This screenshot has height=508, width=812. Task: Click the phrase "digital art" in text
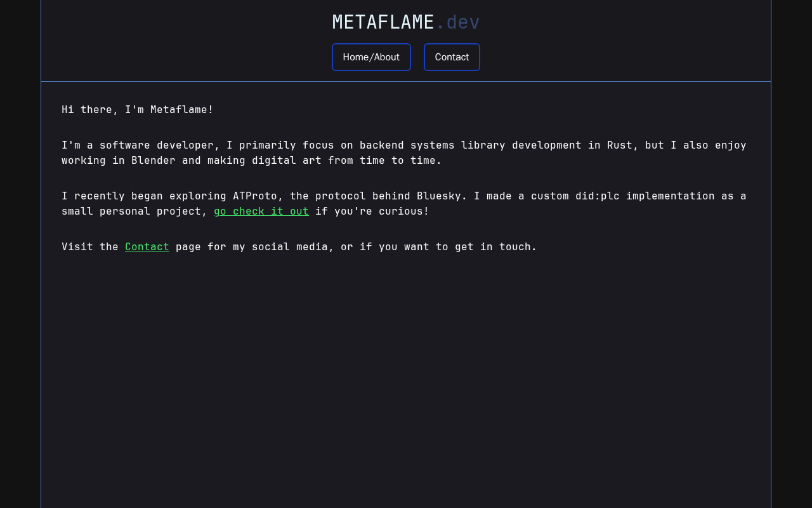pyautogui.click(x=287, y=160)
